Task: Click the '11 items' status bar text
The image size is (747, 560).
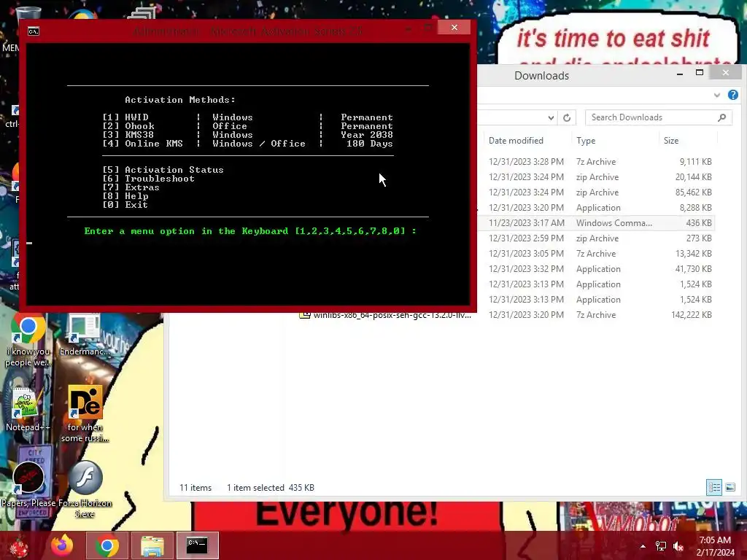Action: click(x=196, y=488)
